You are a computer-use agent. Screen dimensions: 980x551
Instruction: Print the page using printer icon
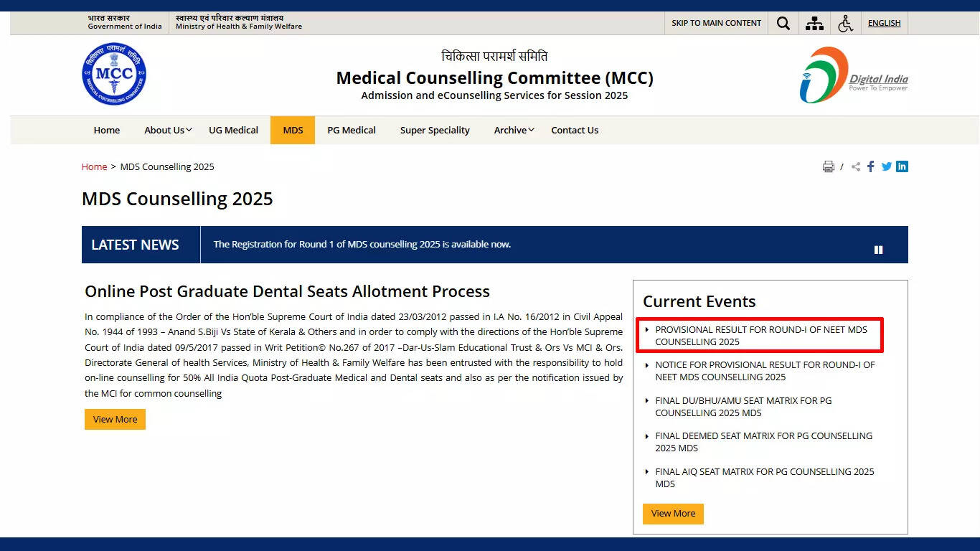click(829, 166)
